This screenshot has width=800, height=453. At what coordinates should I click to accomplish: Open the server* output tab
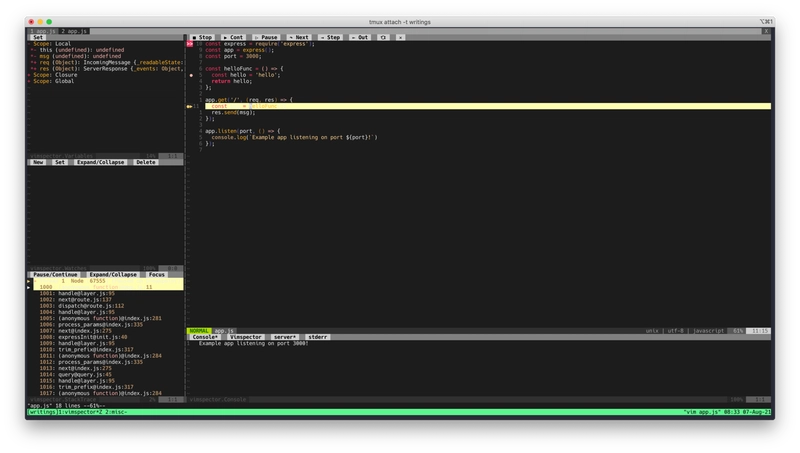pyautogui.click(x=284, y=337)
